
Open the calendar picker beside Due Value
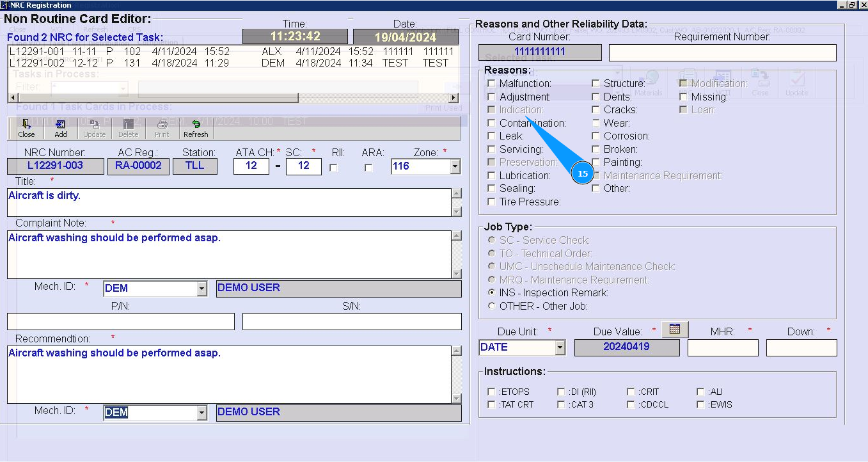674,329
